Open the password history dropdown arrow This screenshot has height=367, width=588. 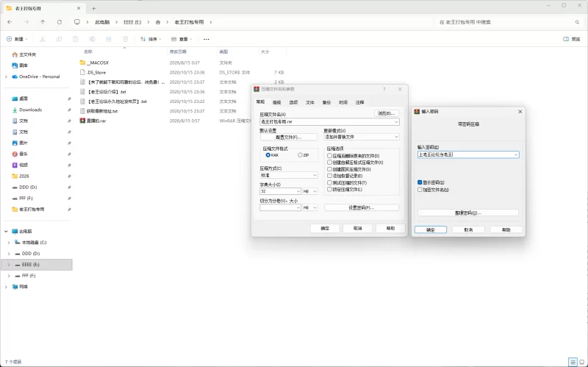(x=516, y=154)
